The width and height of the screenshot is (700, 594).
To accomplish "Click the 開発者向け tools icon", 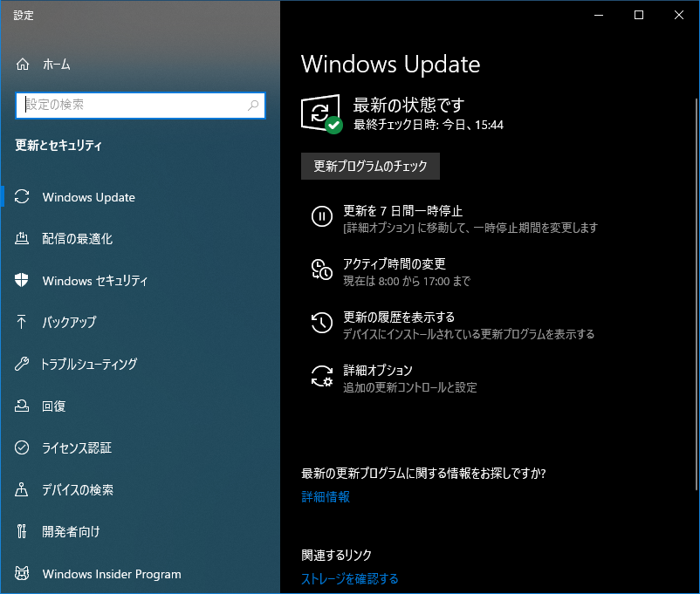I will click(x=22, y=531).
